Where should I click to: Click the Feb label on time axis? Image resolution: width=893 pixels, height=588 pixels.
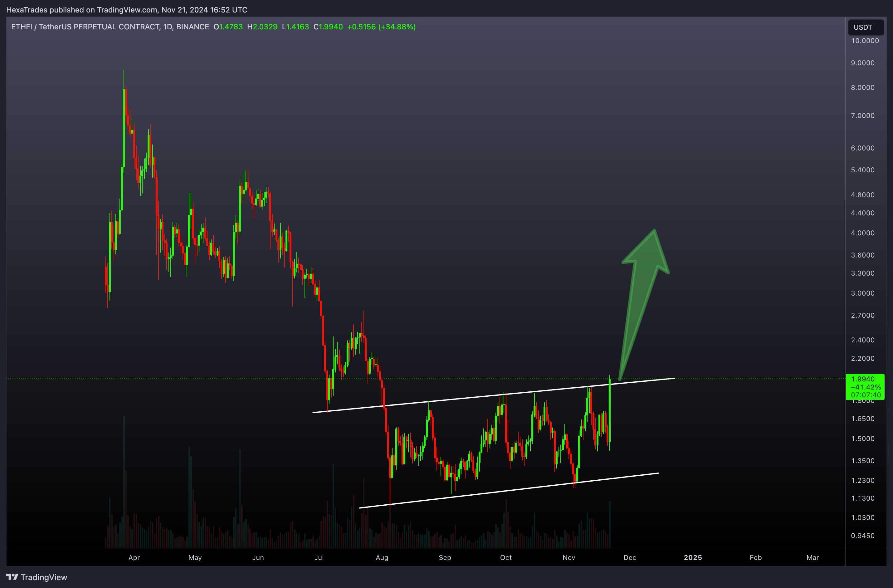point(756,558)
